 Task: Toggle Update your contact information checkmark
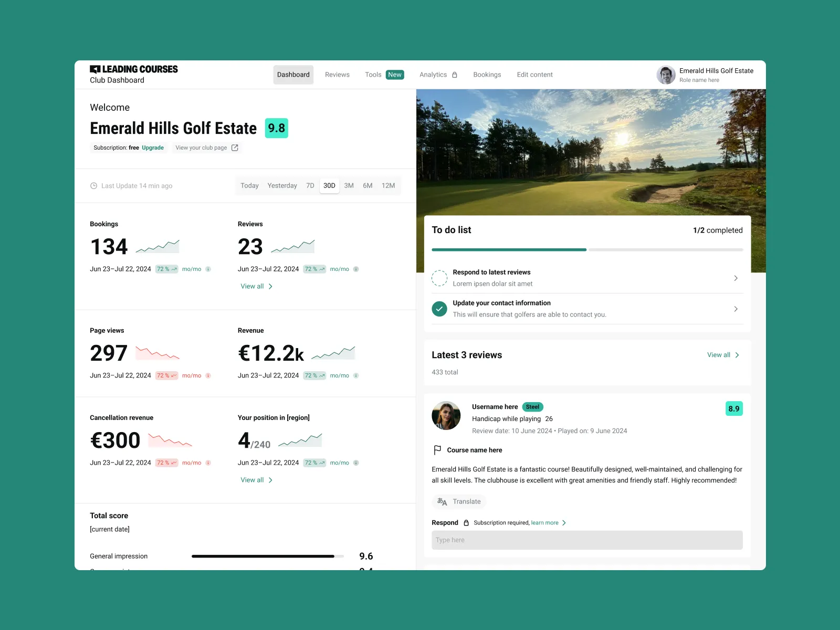click(x=439, y=309)
